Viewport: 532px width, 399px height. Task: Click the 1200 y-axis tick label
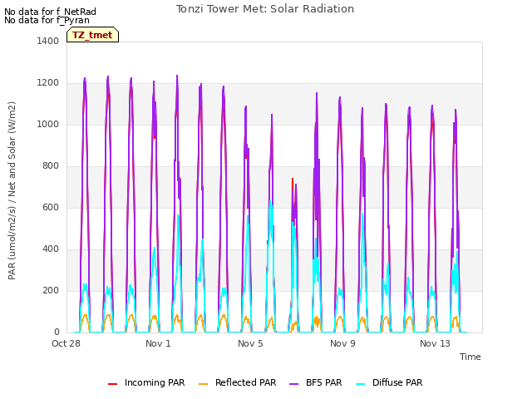pos(48,83)
